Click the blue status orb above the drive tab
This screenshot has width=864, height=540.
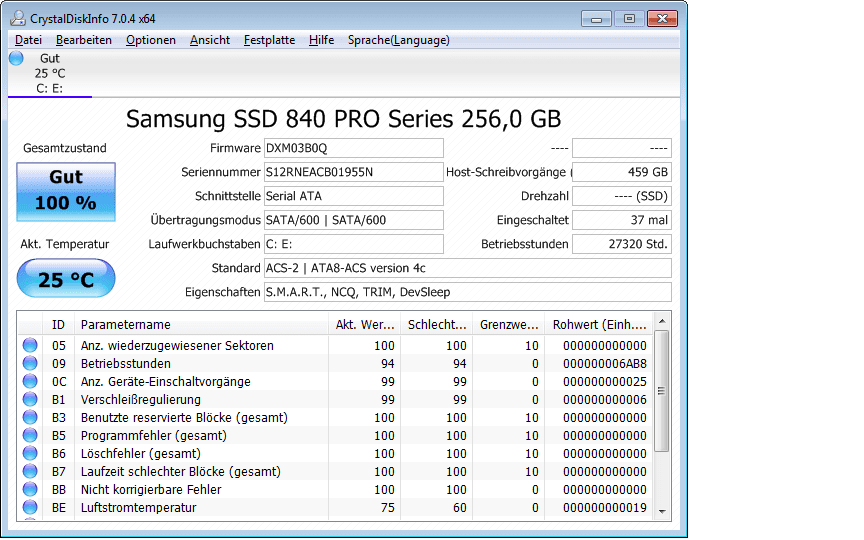[x=17, y=58]
